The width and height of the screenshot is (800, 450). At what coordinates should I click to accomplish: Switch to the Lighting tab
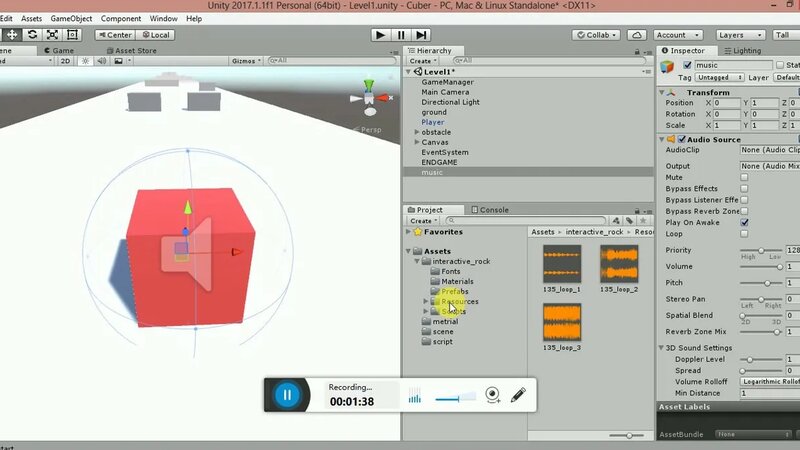coord(743,51)
